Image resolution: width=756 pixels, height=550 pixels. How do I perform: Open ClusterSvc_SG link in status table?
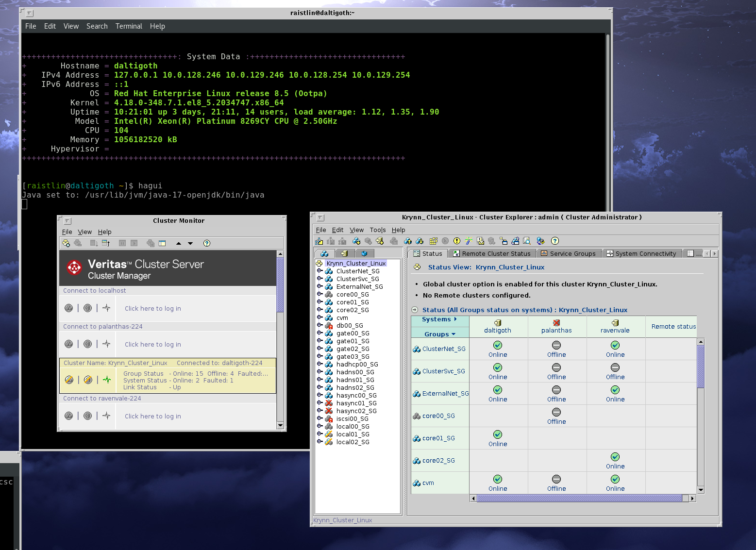tap(443, 371)
